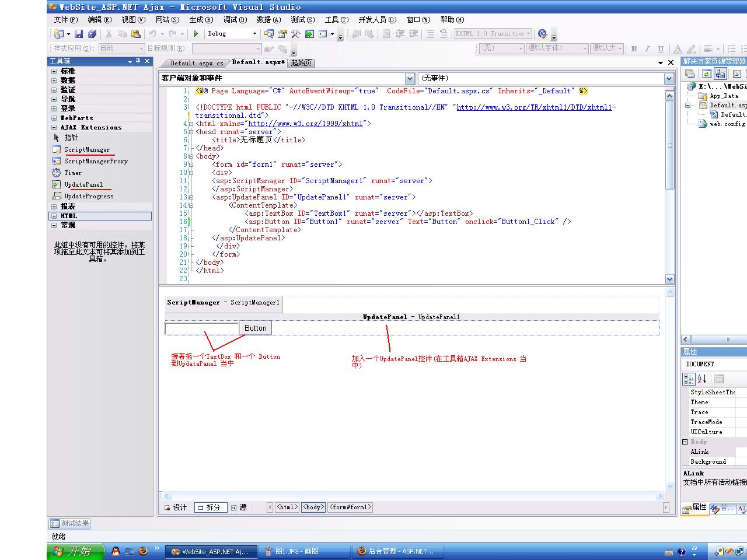This screenshot has height=560, width=747.
Task: Open the 图1.JPG - 画图 taskbar window
Action: click(303, 551)
